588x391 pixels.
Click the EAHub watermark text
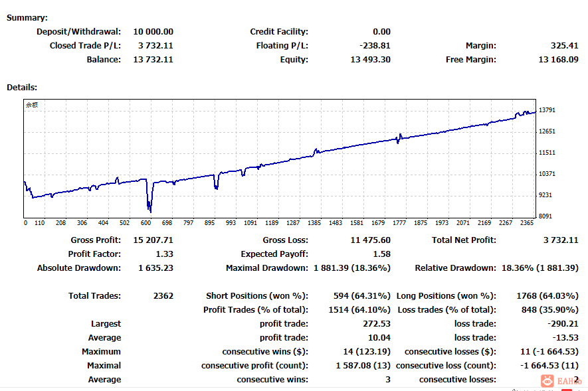569,381
